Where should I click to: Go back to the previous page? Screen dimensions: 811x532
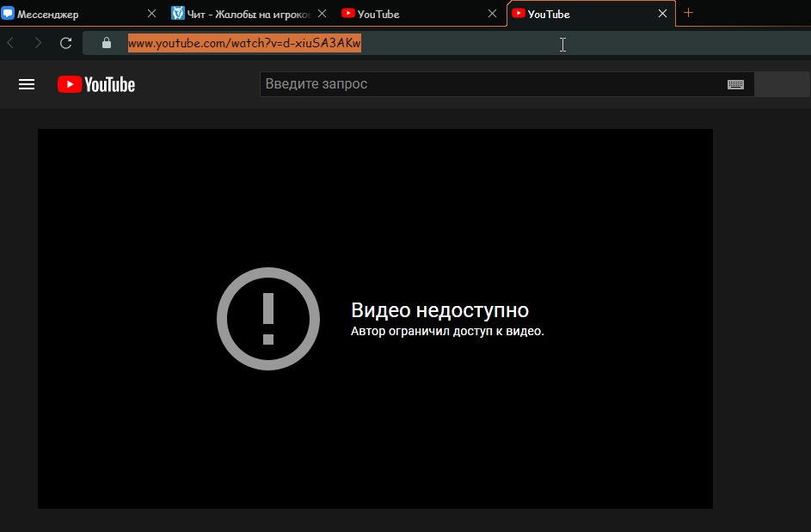point(11,43)
